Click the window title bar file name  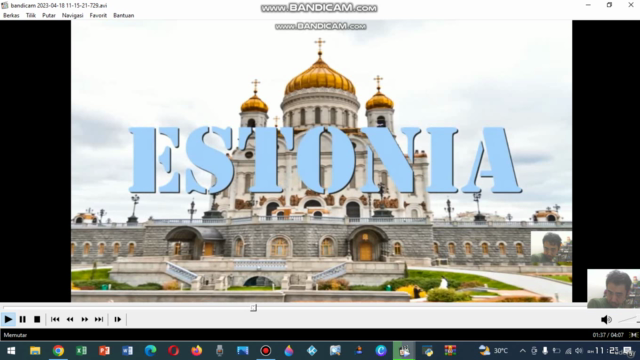click(x=58, y=5)
